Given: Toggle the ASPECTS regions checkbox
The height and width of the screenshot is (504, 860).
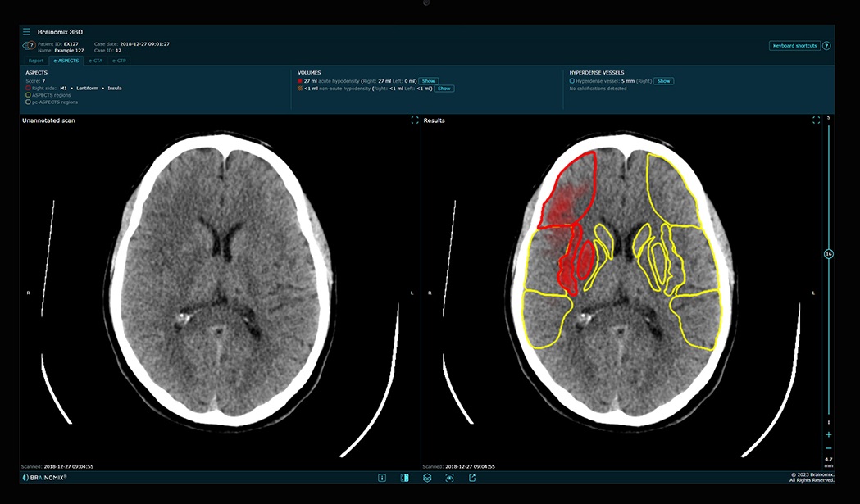Looking at the screenshot, I should coord(28,95).
